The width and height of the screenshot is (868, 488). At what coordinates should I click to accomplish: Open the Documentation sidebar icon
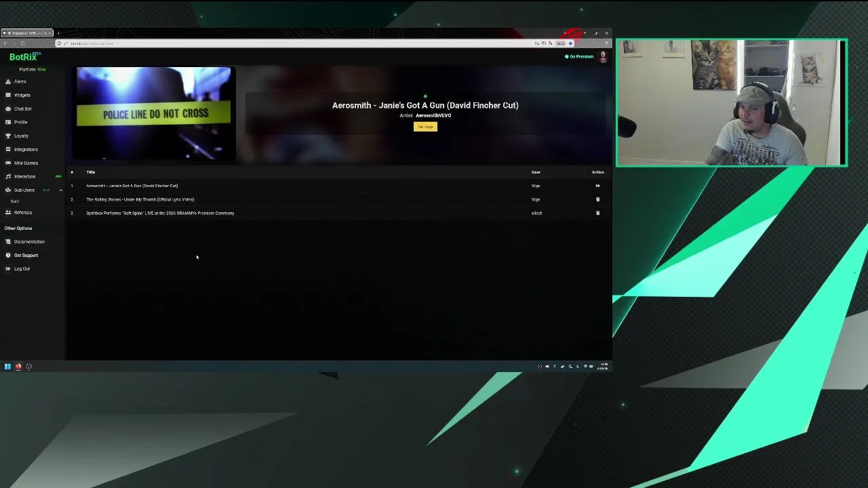coord(7,241)
